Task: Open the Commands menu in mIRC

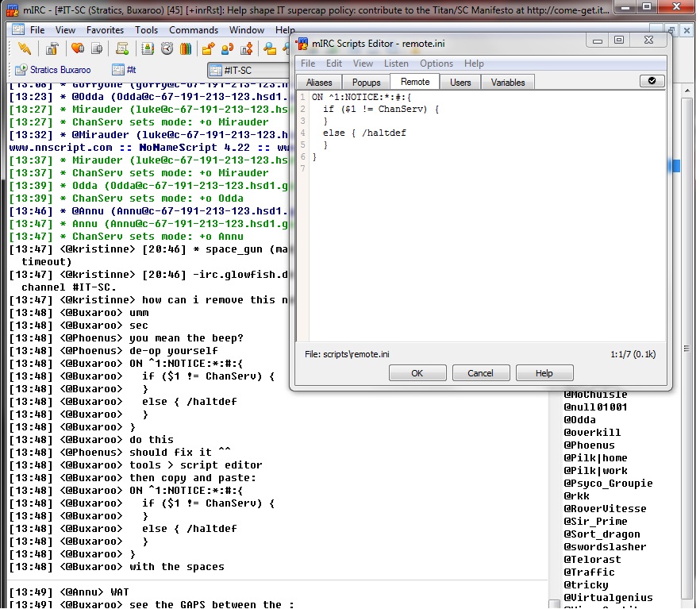Action: coord(194,30)
